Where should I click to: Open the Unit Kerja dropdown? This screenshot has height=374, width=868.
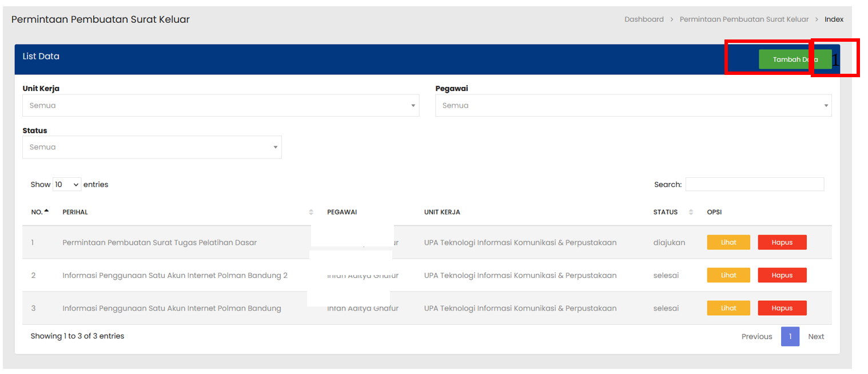[x=221, y=106]
